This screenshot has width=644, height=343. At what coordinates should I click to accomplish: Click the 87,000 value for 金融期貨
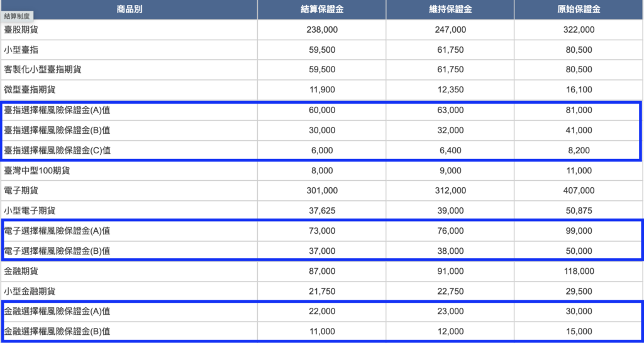(x=321, y=271)
